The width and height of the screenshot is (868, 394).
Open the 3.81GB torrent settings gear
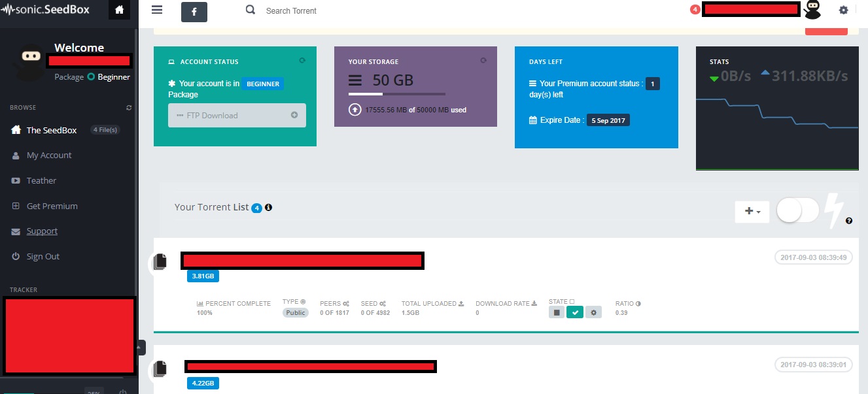pyautogui.click(x=593, y=313)
